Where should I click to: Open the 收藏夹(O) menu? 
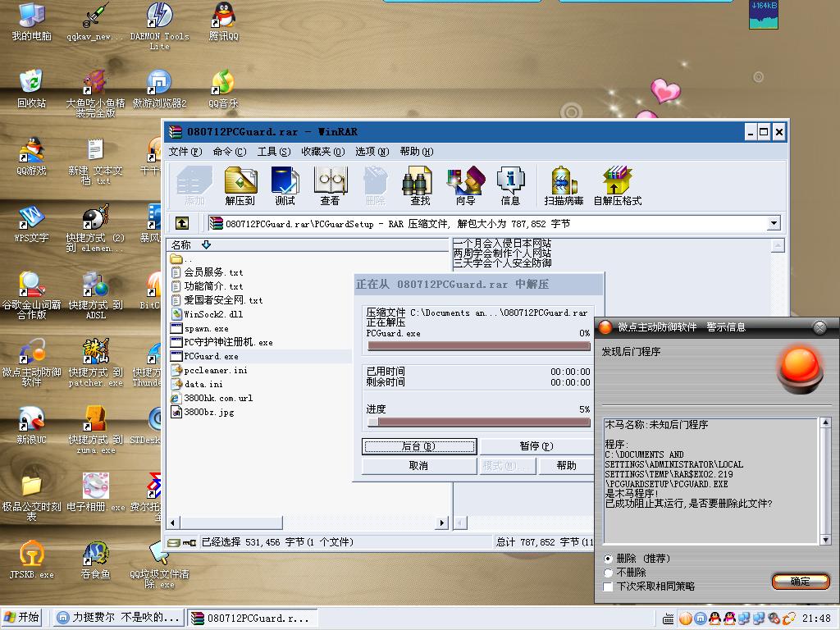323,152
